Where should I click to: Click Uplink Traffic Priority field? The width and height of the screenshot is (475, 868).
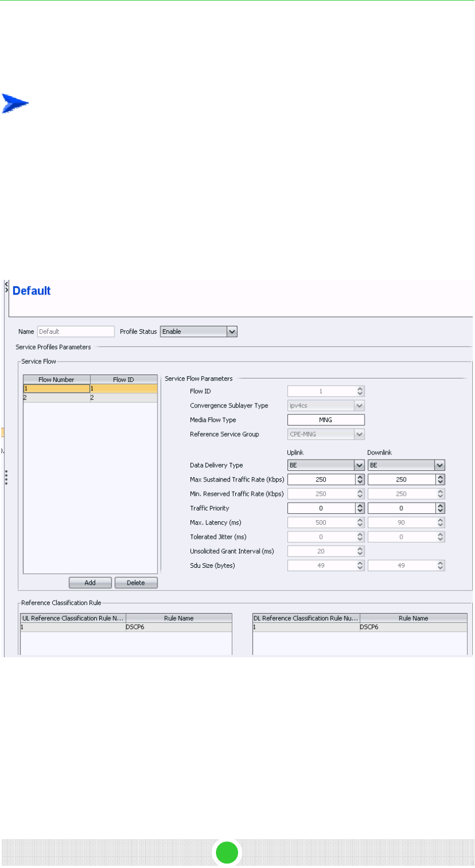coord(321,508)
